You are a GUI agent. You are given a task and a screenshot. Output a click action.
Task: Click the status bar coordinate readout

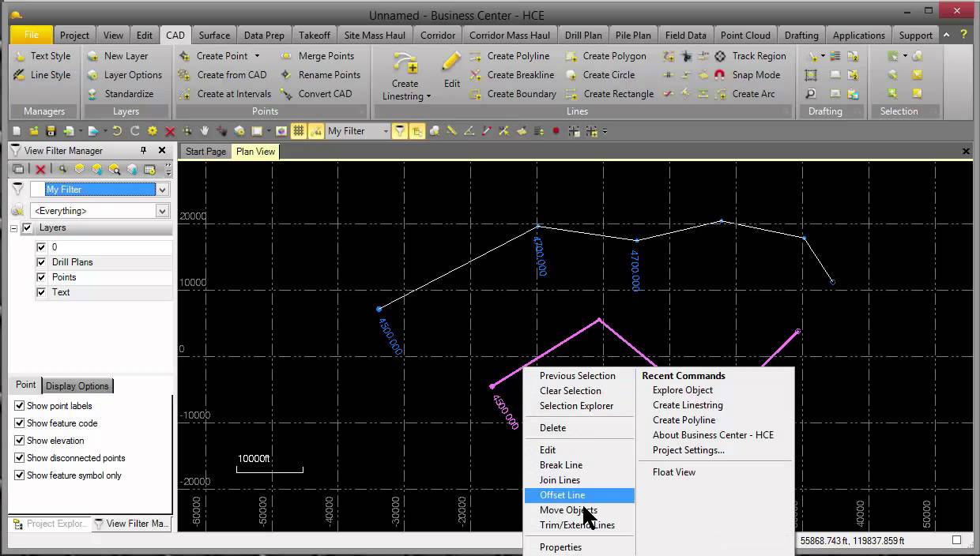tap(852, 541)
